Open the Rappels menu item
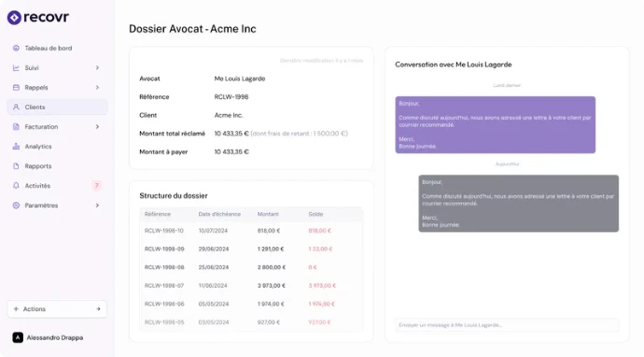644x357 pixels. coord(57,88)
